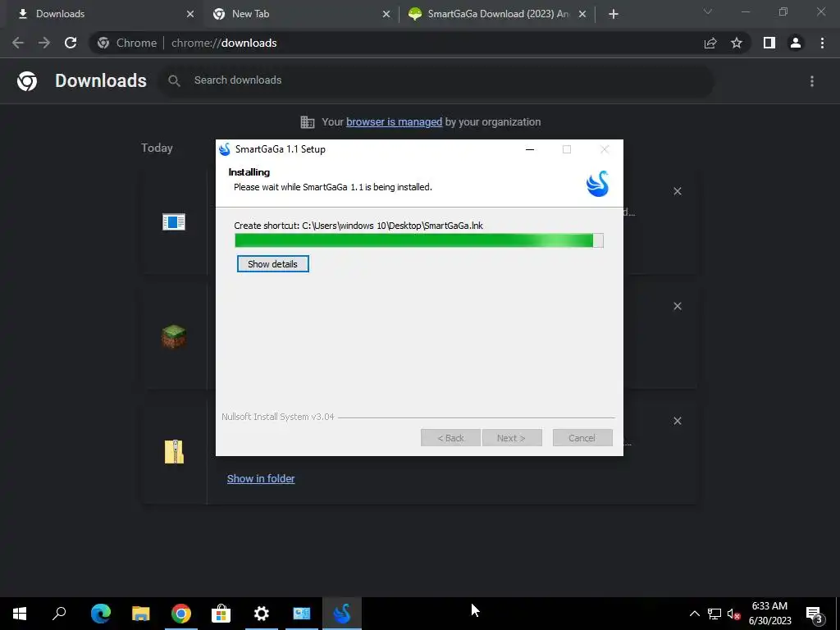
Task: Open the clock and date flyout
Action: (769, 614)
